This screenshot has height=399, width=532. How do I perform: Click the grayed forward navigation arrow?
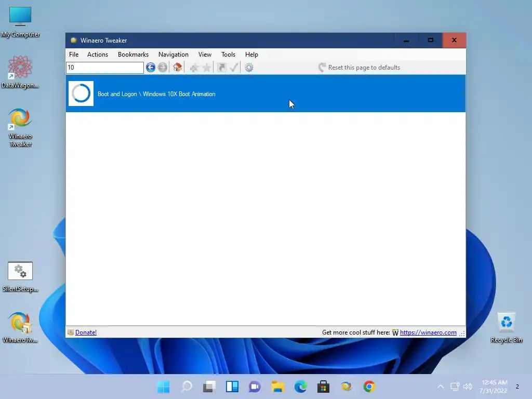(x=163, y=68)
